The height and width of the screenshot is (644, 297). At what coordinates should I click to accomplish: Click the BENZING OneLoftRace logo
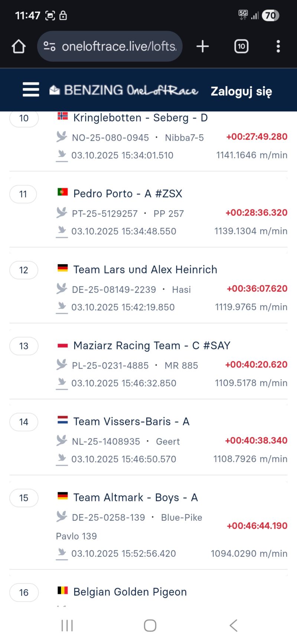pyautogui.click(x=124, y=90)
